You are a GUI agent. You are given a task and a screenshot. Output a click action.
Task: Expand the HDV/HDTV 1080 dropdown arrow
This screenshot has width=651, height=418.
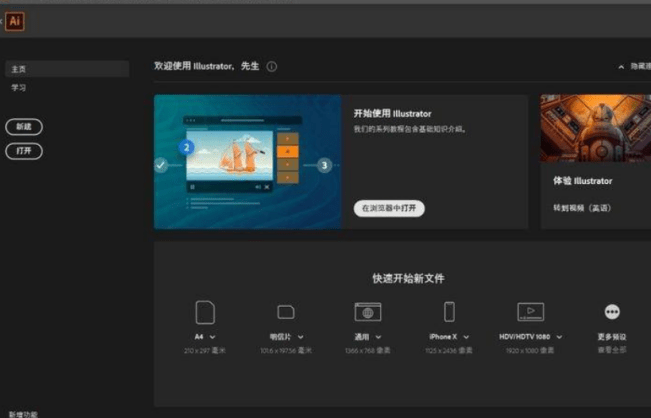point(559,337)
